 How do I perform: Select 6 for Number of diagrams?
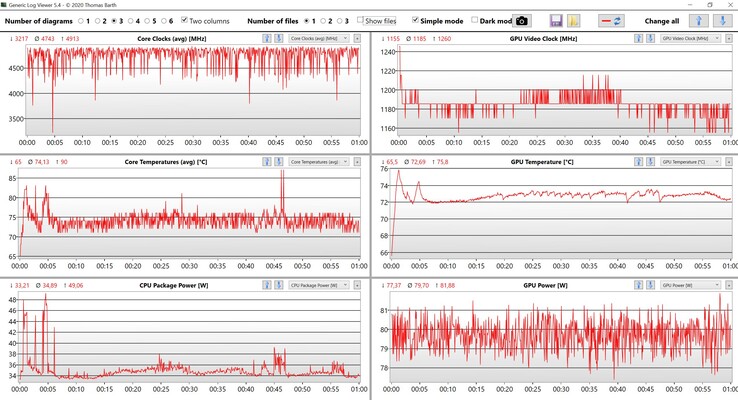(164, 21)
